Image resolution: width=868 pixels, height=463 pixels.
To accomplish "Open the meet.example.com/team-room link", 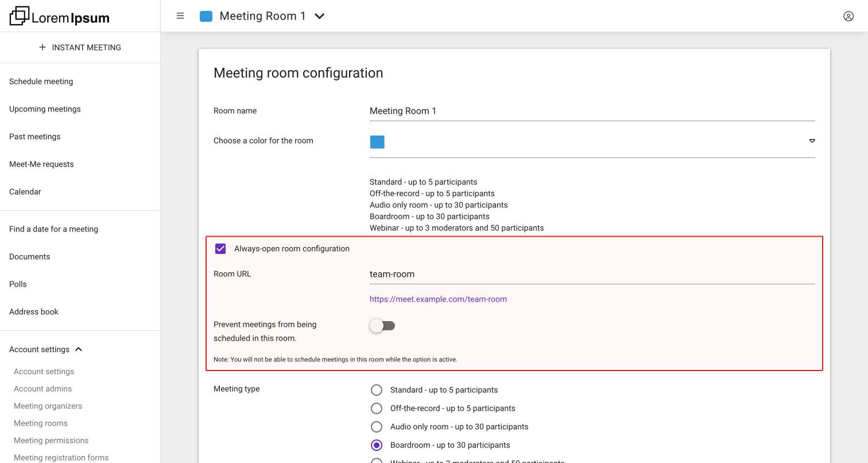I will [x=438, y=299].
